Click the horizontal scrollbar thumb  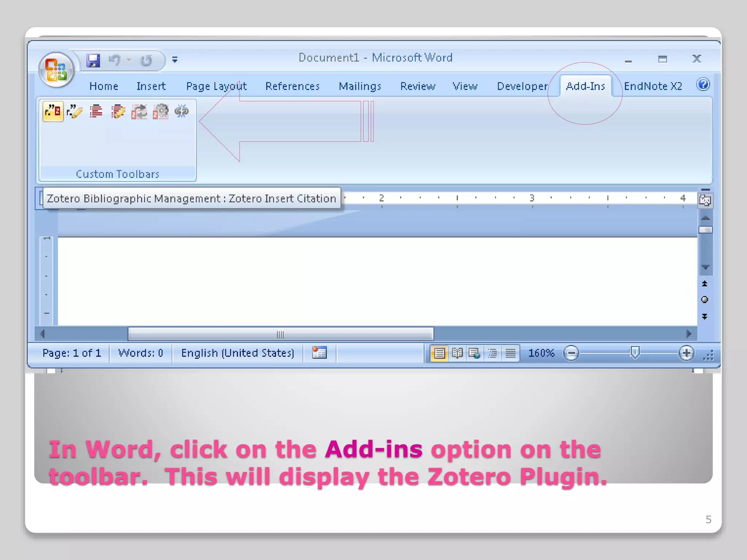[x=280, y=334]
